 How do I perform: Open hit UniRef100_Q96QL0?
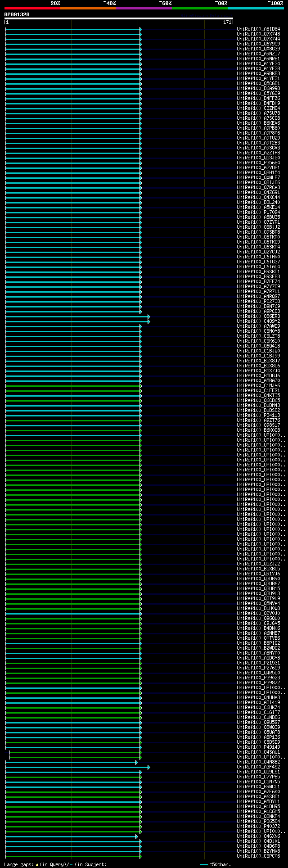pos(258,618)
